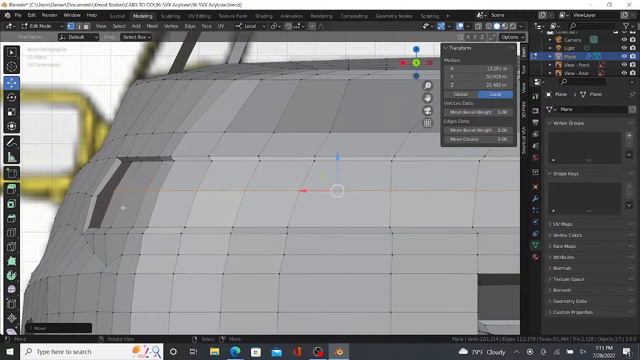Viewport: 640px width, 360px height.
Task: Select Local in the Transform panel
Action: tap(496, 94)
